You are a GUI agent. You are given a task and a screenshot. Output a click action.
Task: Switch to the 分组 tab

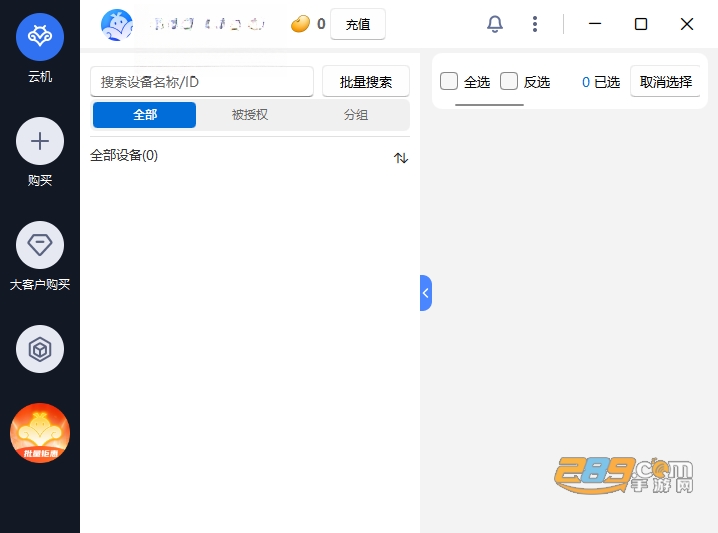[356, 114]
